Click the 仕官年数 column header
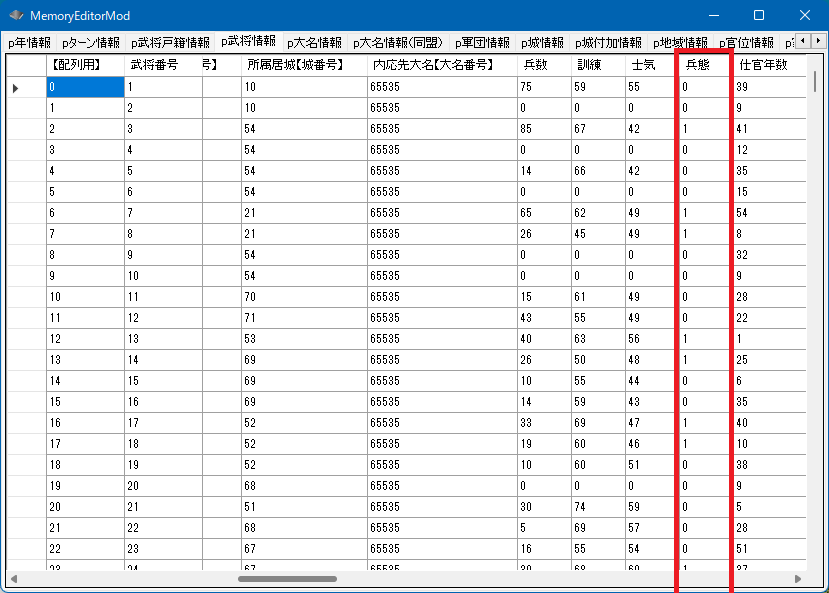This screenshot has height=593, width=829. [765, 64]
